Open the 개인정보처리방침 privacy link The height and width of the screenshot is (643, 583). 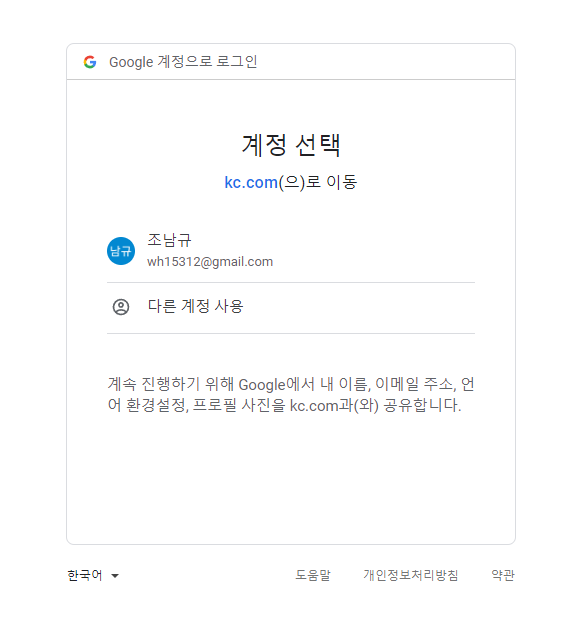410,575
